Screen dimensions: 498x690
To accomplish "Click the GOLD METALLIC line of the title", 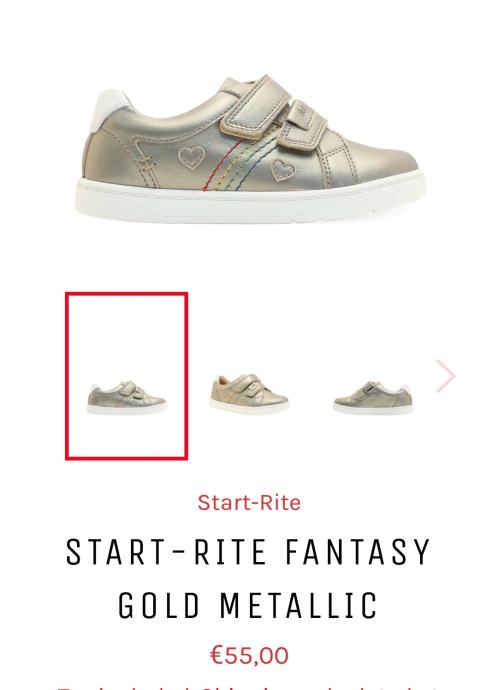I will [x=248, y=606].
